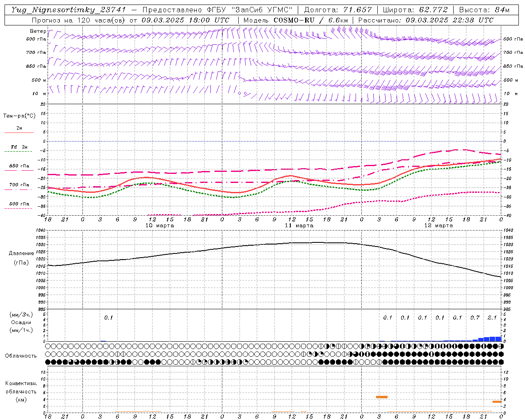Click the latitude value Широта: 62.772

point(415,10)
